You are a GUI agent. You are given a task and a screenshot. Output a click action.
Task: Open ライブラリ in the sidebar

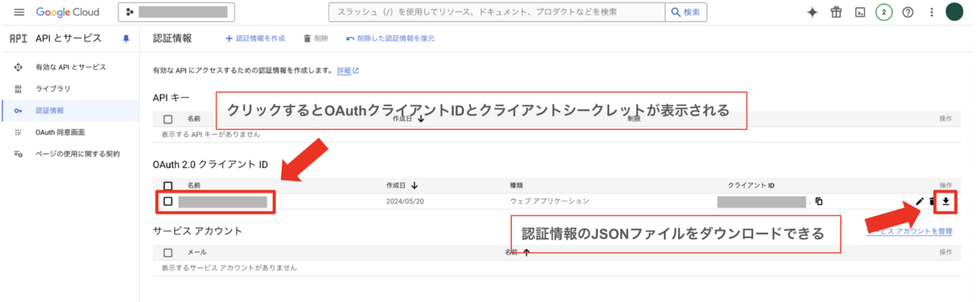(x=53, y=88)
